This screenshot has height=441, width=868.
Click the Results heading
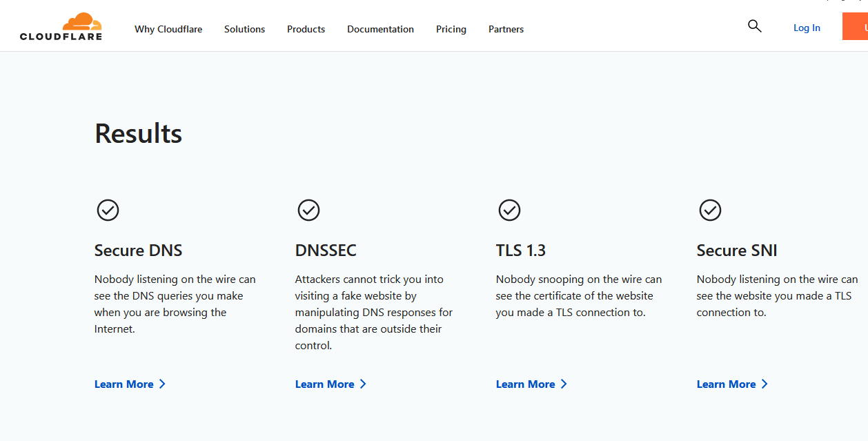138,133
